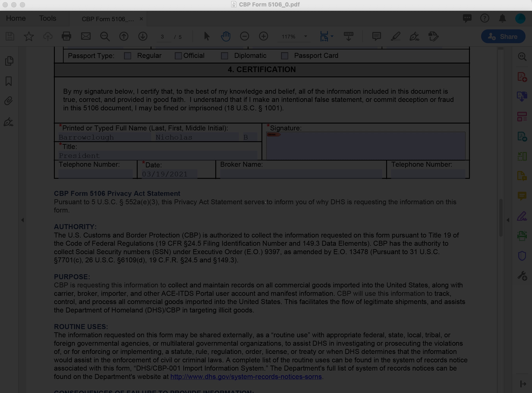Open the Bookmarks panel
The image size is (532, 393).
pos(9,81)
